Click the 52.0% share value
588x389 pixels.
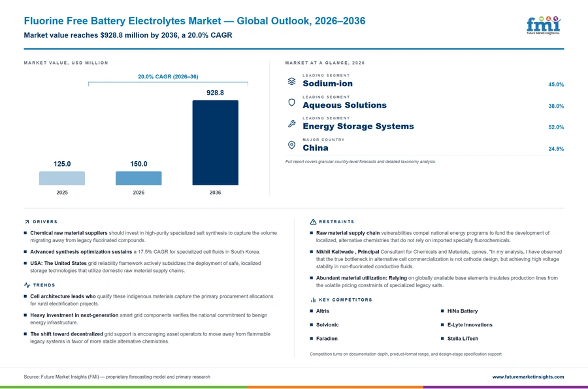556,127
